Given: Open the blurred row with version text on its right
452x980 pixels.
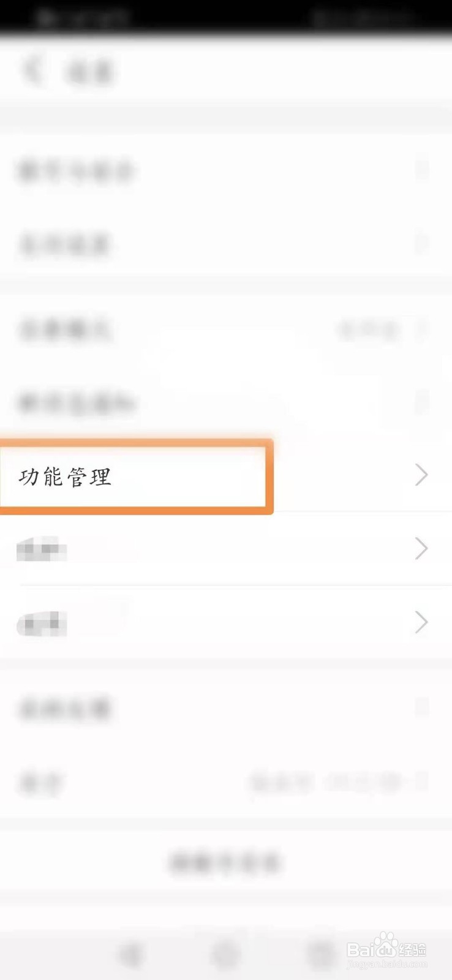Looking at the screenshot, I should (x=226, y=782).
